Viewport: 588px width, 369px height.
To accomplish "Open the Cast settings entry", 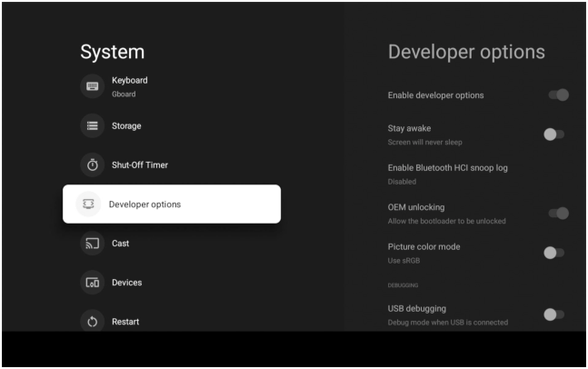I will coord(120,244).
